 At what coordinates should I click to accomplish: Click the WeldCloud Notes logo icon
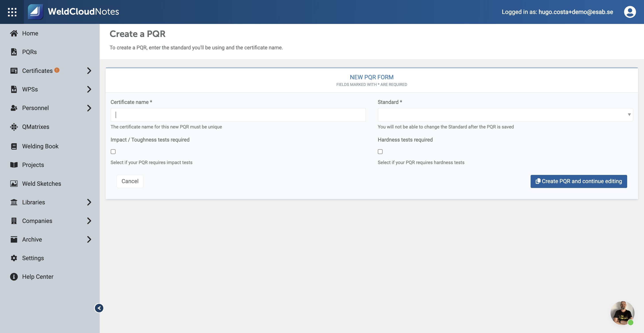coord(35,12)
